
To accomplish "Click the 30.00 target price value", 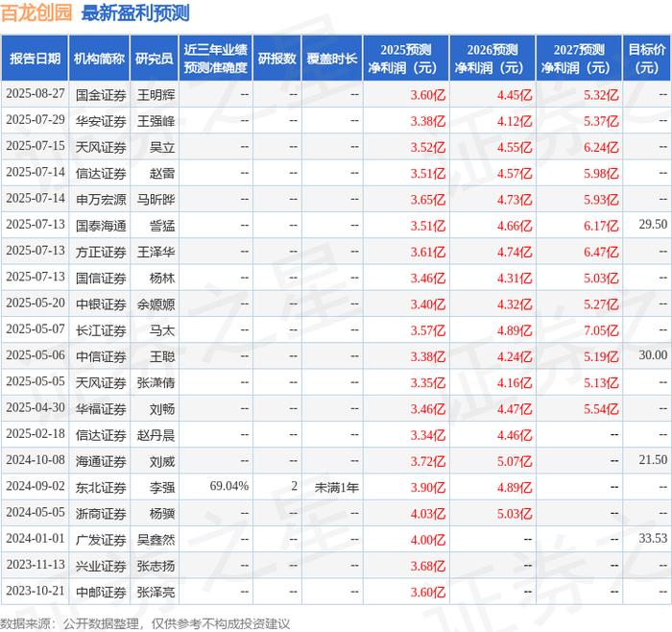I will (653, 355).
